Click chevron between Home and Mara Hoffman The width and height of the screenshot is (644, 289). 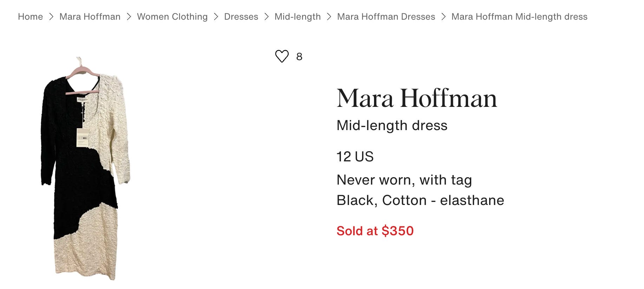click(51, 17)
